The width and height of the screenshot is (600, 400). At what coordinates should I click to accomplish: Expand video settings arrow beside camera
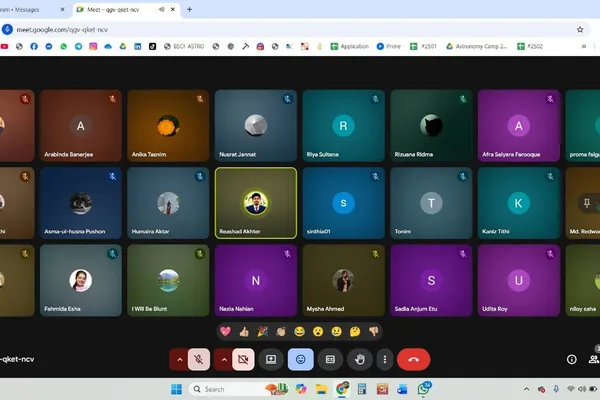pyautogui.click(x=224, y=359)
